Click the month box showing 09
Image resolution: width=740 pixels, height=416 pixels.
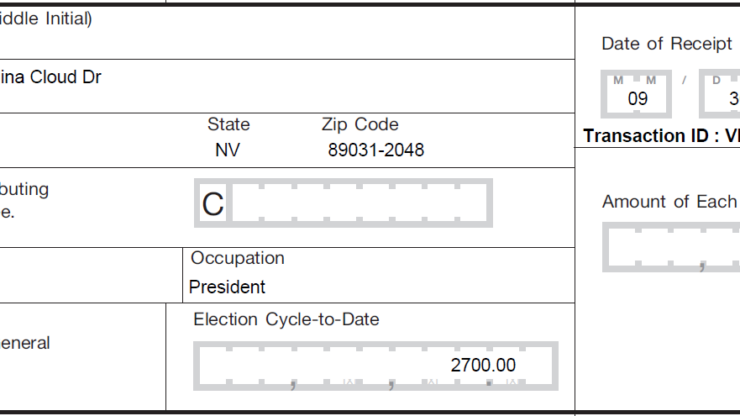point(637,97)
